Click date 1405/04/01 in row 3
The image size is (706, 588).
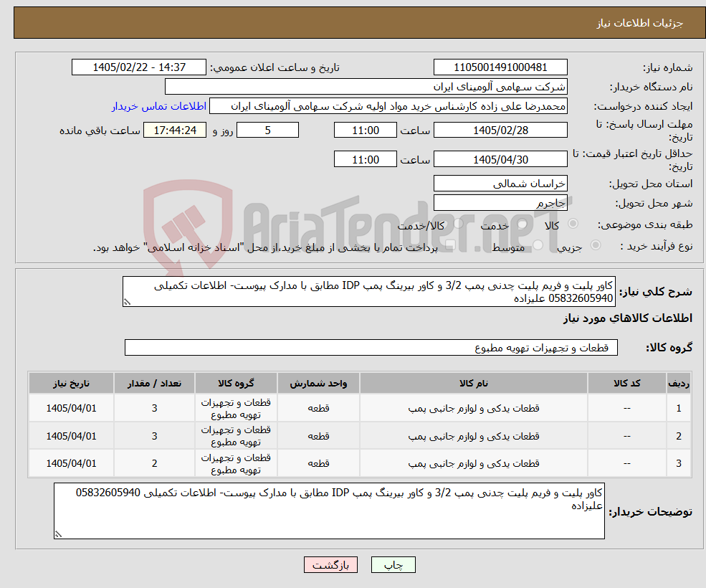[x=71, y=463]
